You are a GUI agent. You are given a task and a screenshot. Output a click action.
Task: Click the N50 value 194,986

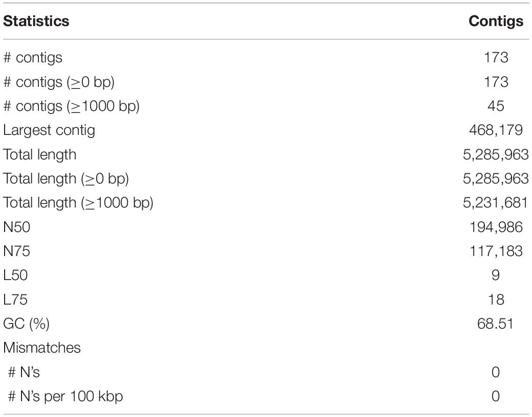click(496, 227)
